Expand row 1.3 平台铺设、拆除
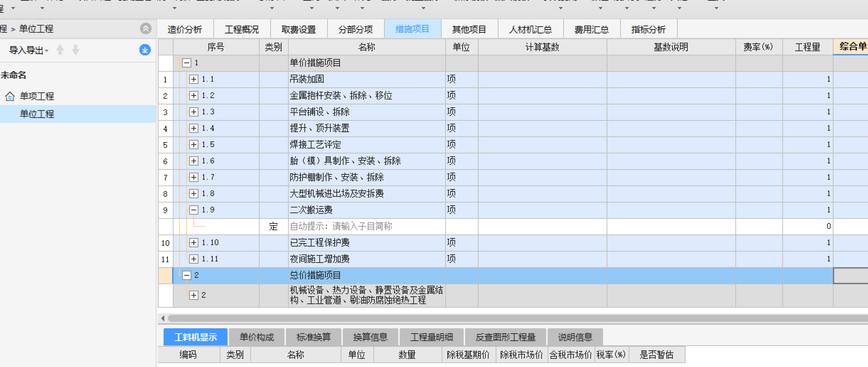868x367 pixels. coord(194,112)
